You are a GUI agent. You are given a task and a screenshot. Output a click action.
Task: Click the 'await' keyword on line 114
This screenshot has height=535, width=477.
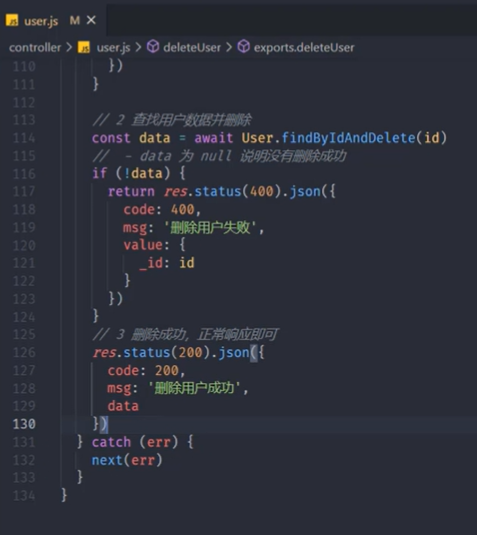pos(214,138)
